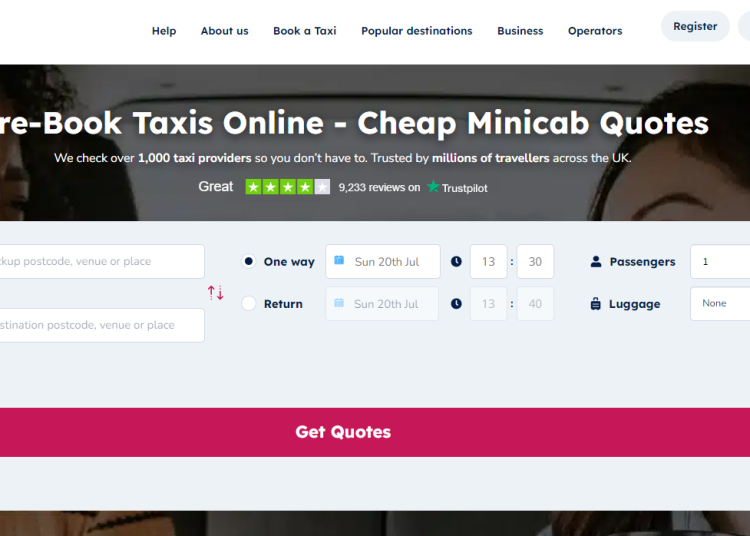The height and width of the screenshot is (536, 750).
Task: Open the Luggage dropdown showing None
Action: (720, 304)
